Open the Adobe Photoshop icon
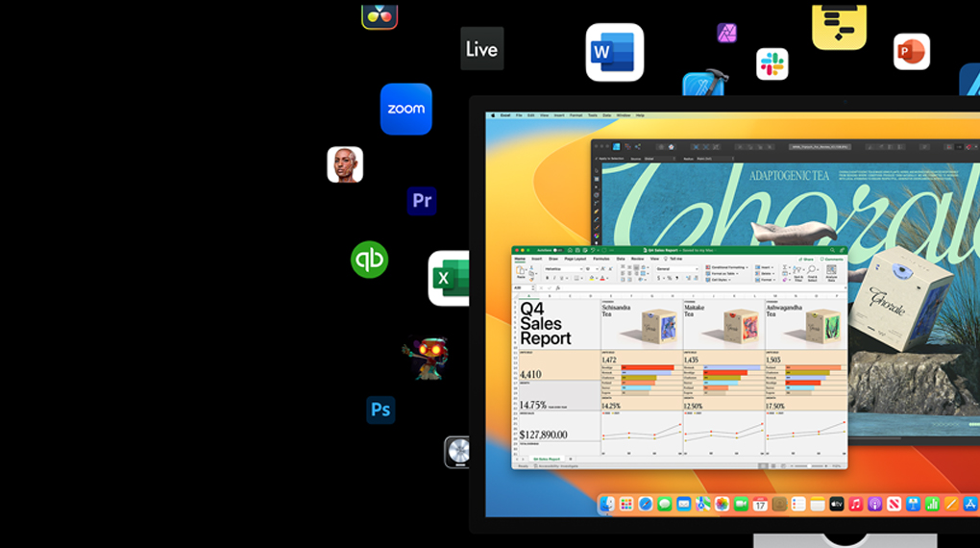The width and height of the screenshot is (980, 548). point(380,410)
